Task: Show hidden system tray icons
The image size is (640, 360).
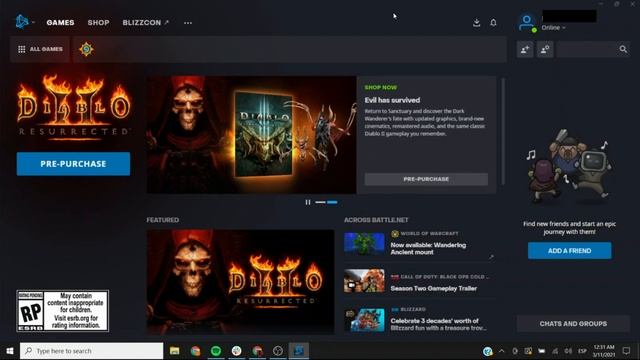Action: pyautogui.click(x=502, y=351)
